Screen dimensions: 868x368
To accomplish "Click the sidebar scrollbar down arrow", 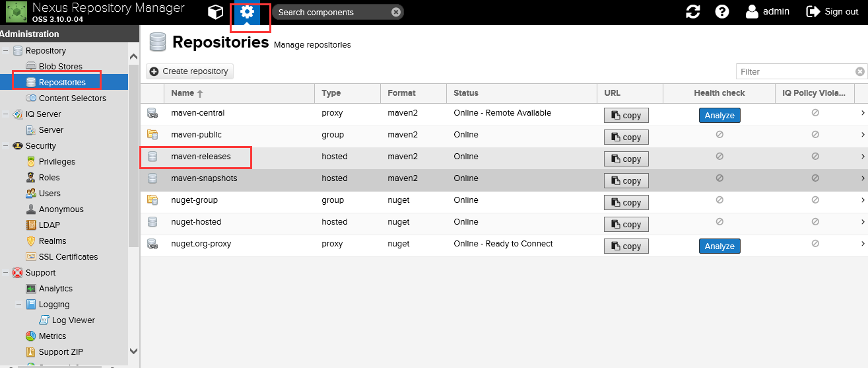I will pyautogui.click(x=134, y=351).
